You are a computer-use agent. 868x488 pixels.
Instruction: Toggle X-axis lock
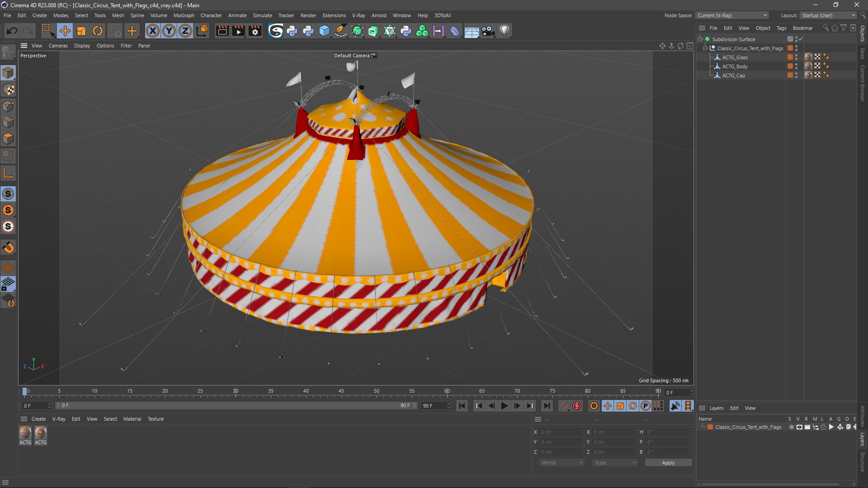coord(153,31)
